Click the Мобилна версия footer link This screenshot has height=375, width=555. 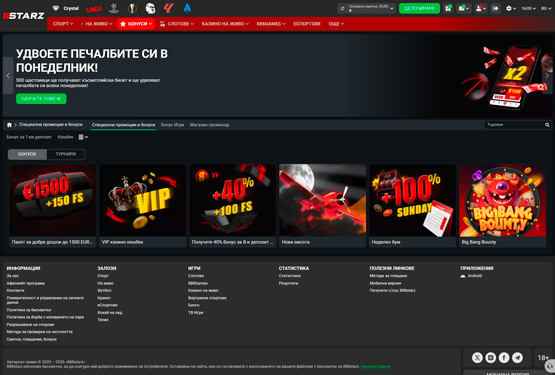385,283
